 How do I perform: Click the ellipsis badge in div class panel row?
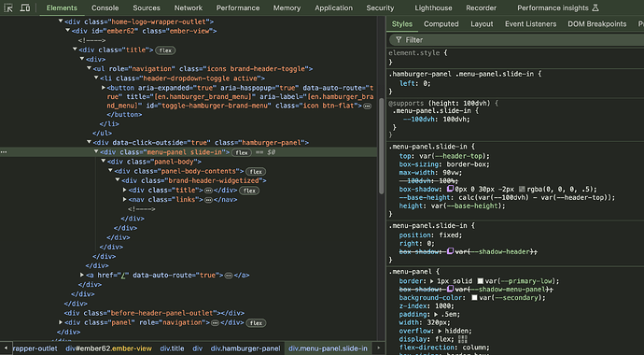[215, 323]
